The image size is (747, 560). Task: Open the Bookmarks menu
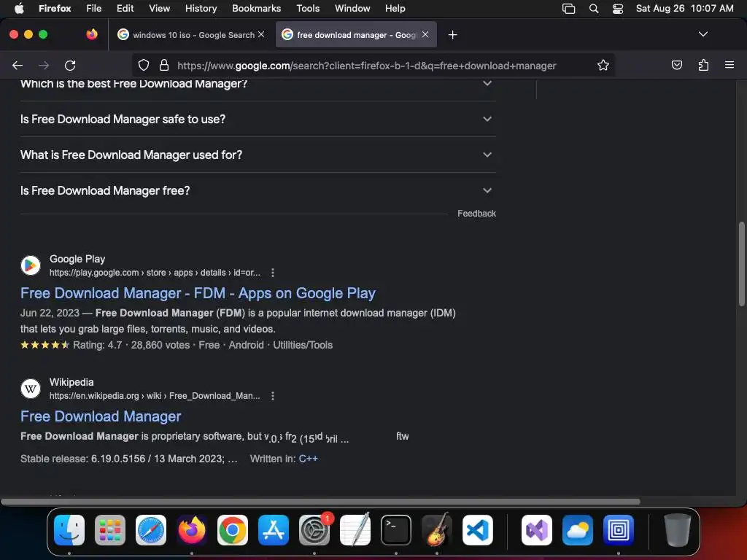(256, 9)
